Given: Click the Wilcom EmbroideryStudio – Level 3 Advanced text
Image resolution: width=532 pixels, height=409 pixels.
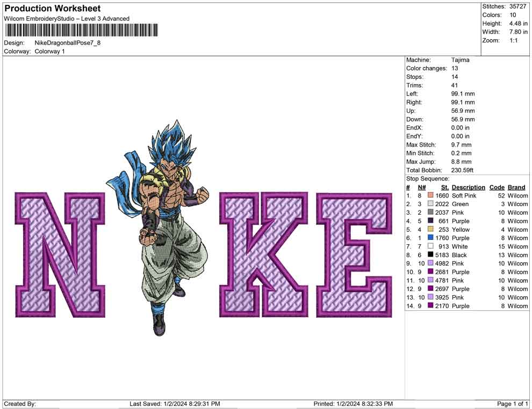Looking at the screenshot, I should tap(67, 19).
